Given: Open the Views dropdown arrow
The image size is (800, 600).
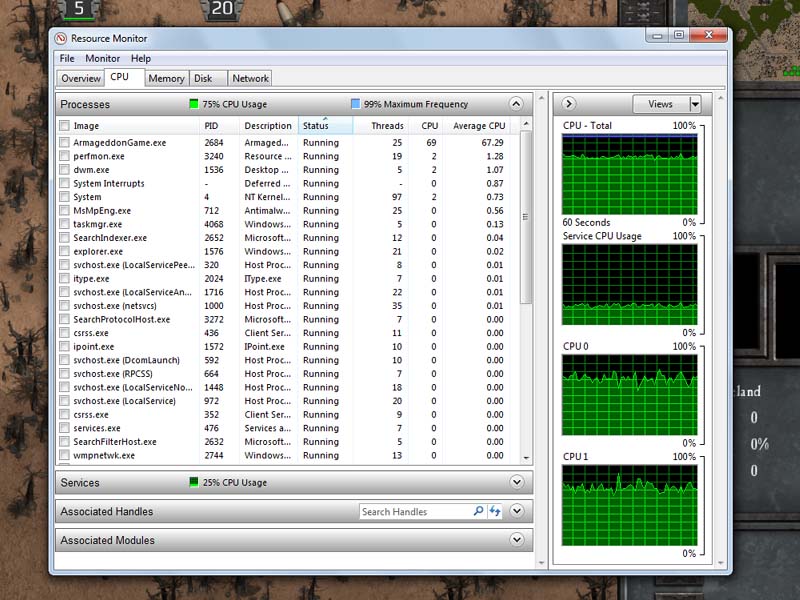Looking at the screenshot, I should [695, 104].
